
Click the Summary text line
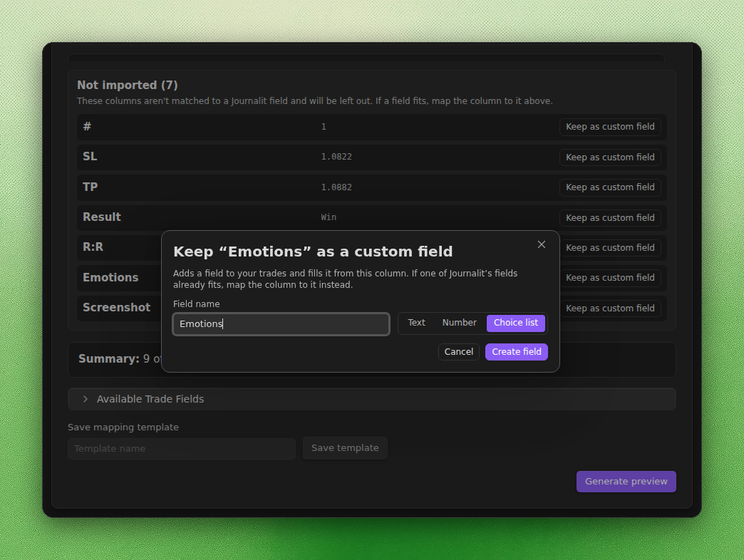click(120, 359)
